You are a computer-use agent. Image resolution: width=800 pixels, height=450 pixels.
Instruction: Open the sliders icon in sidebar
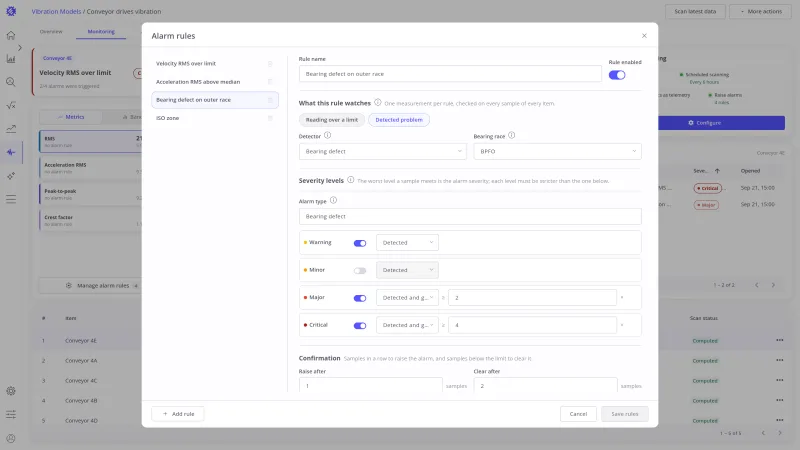tap(11, 414)
